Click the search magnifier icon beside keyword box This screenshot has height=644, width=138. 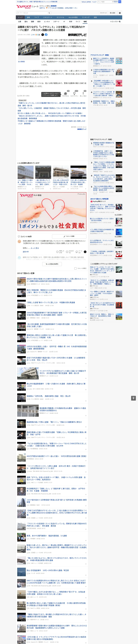(49, 13)
